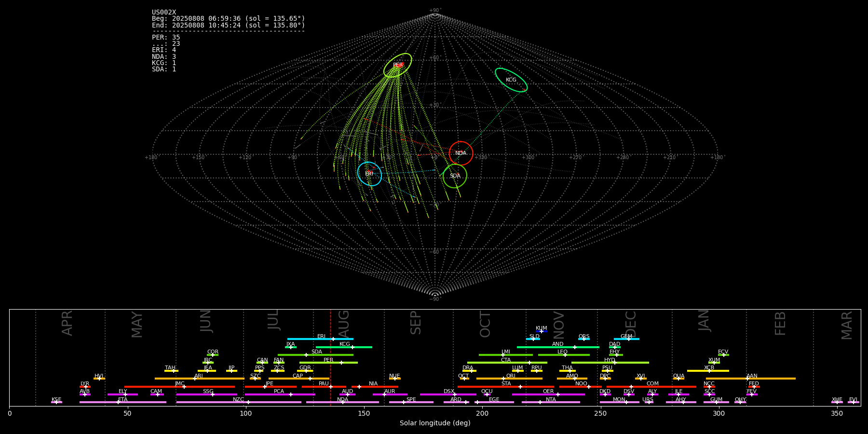This screenshot has width=868, height=434.
Task: Click the NTA shower bar in the timeline
Action: click(x=551, y=402)
